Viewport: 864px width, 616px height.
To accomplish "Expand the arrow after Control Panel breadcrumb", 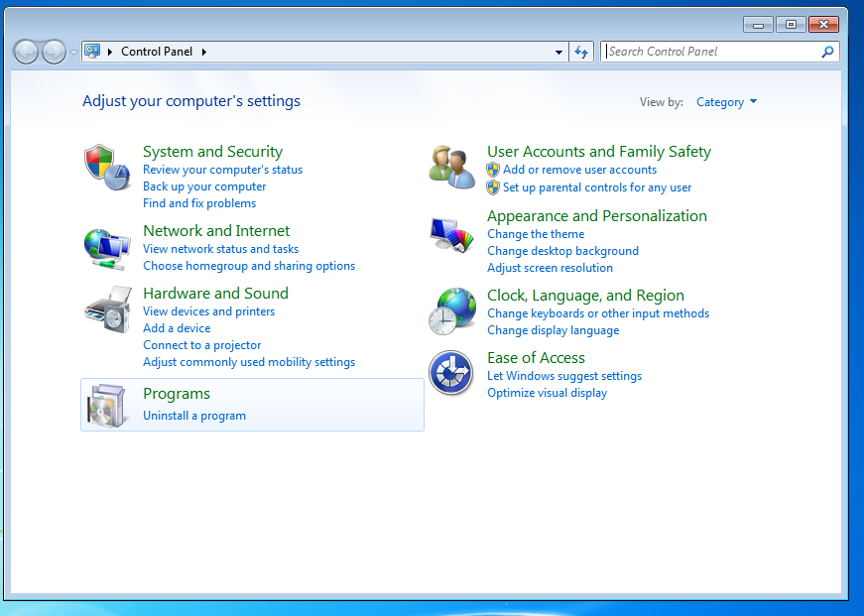I will [x=204, y=52].
